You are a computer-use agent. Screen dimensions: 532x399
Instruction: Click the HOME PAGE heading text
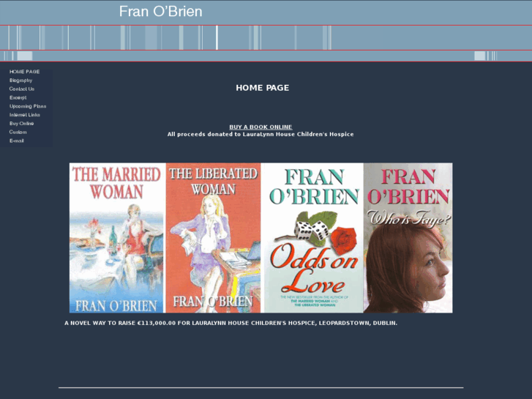coord(262,88)
